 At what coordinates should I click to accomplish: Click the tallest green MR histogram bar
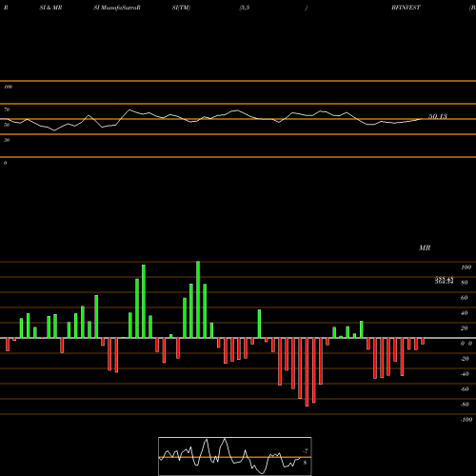[198, 300]
